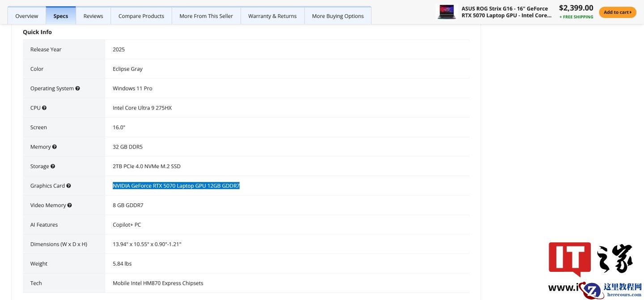Click the Weight label
The image size is (644, 300).
point(39,264)
